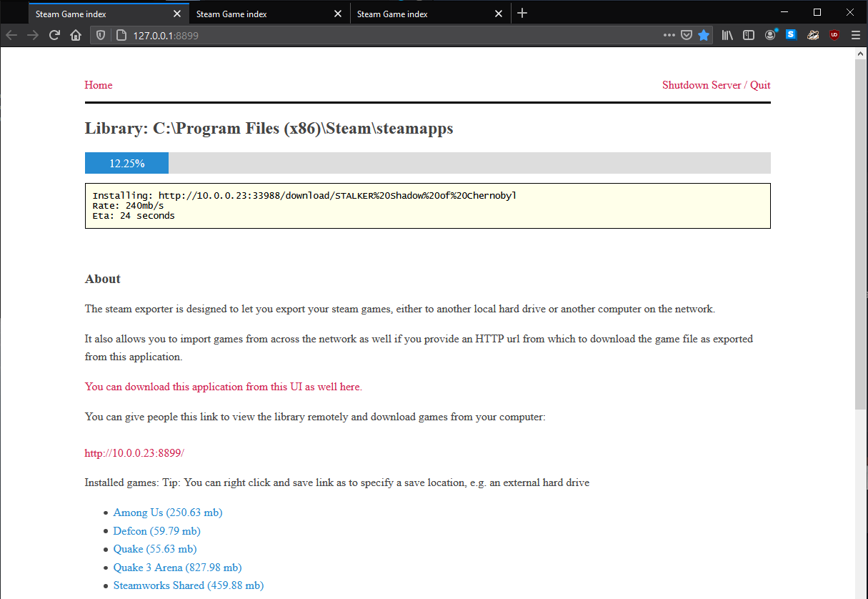Open the Firefox account icon
This screenshot has width=868, height=599.
tap(770, 35)
